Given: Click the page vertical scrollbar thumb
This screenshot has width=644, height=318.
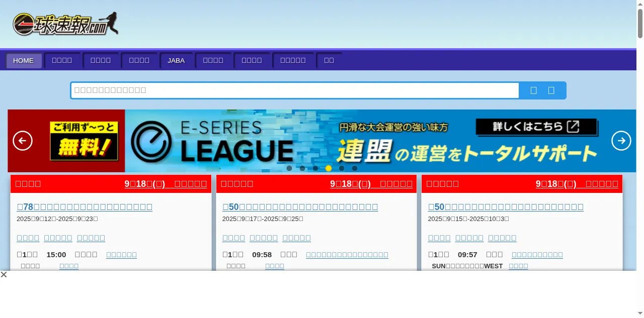Looking at the screenshot, I should [x=640, y=23].
